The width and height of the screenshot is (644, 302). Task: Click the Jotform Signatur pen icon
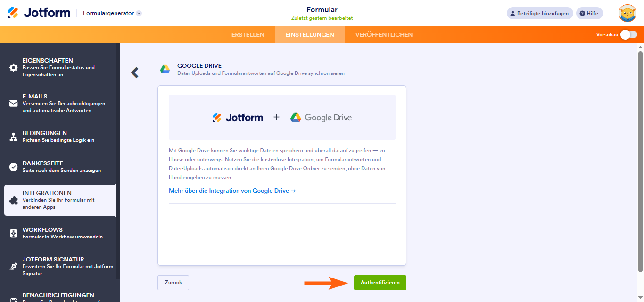tap(14, 266)
